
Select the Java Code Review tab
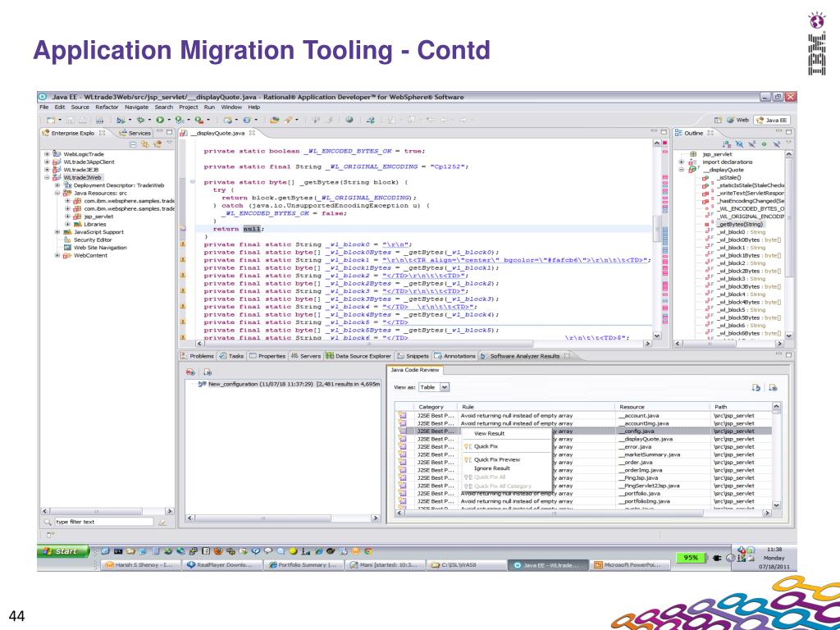pyautogui.click(x=414, y=370)
